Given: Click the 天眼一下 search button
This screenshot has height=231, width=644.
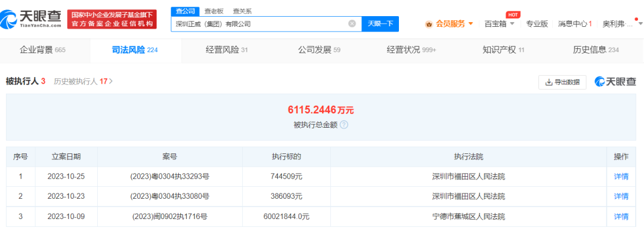Looking at the screenshot, I should pos(380,24).
